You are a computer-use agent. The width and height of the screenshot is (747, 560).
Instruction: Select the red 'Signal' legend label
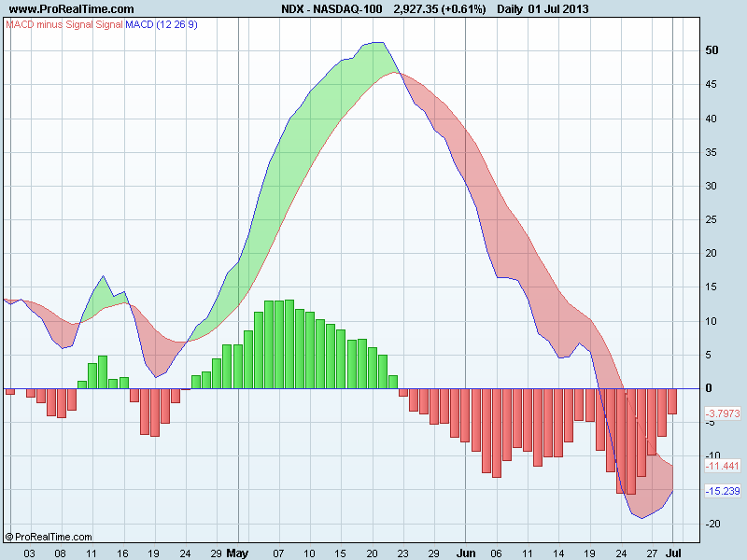tap(108, 24)
